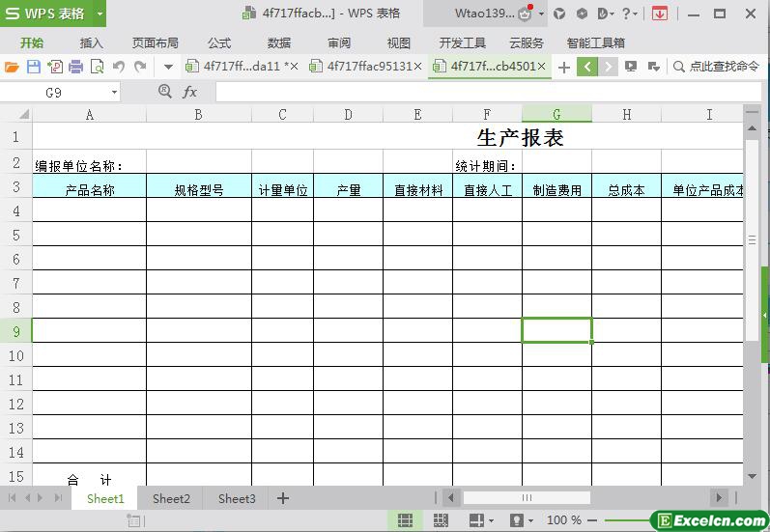The width and height of the screenshot is (770, 532).
Task: Open the WPS 表格 application menu dropdown
Action: point(100,14)
